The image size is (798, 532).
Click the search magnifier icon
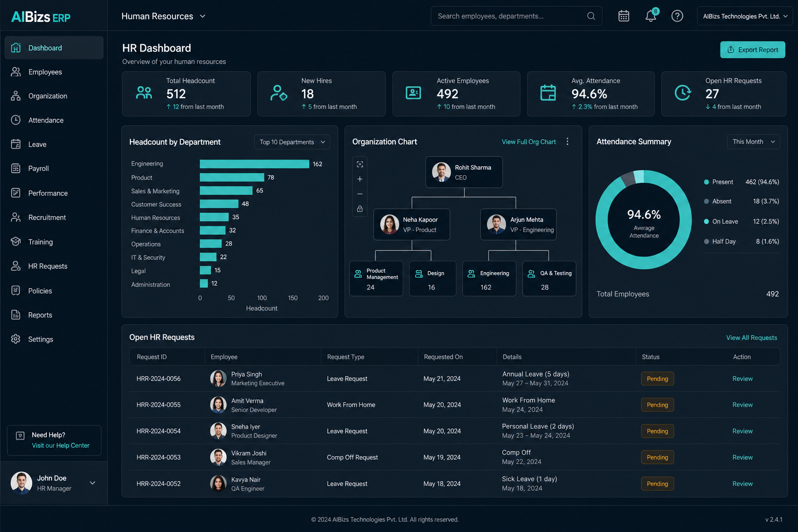click(x=591, y=16)
